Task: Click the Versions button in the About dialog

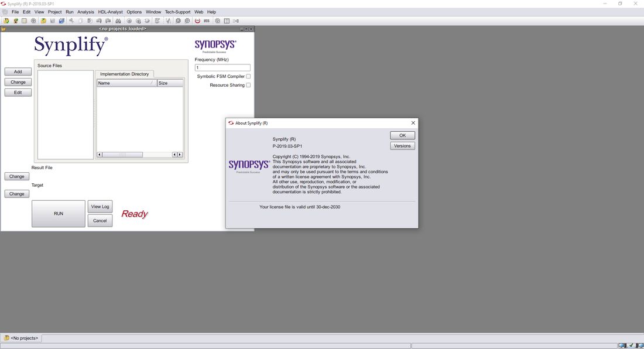Action: 403,146
